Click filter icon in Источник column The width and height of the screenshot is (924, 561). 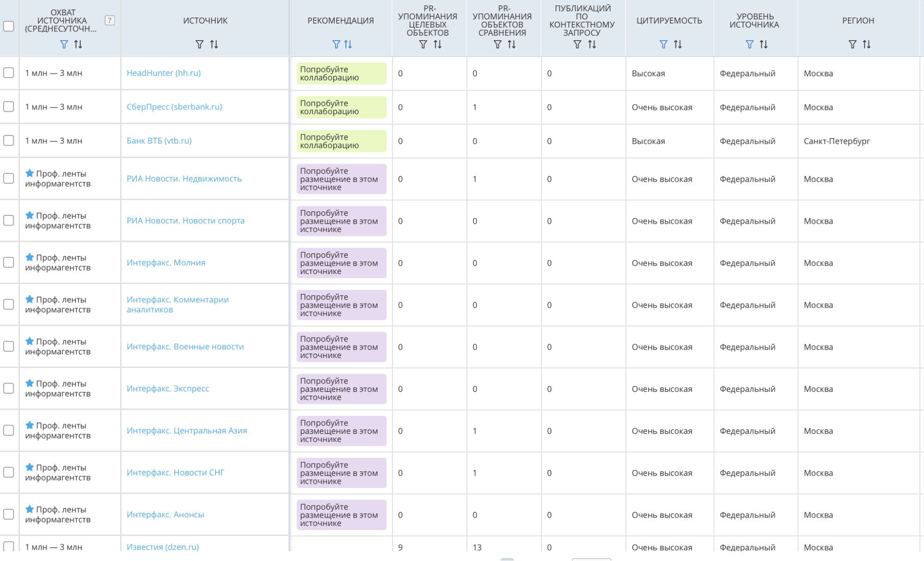pyautogui.click(x=199, y=44)
